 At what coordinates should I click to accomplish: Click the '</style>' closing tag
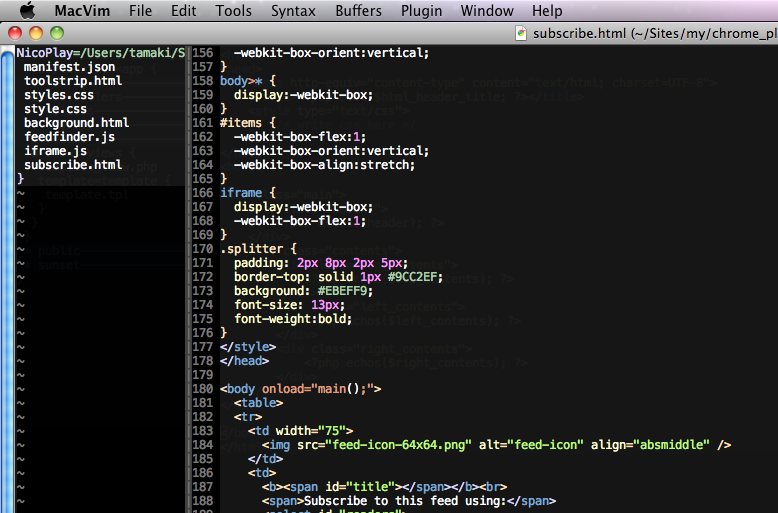point(248,347)
